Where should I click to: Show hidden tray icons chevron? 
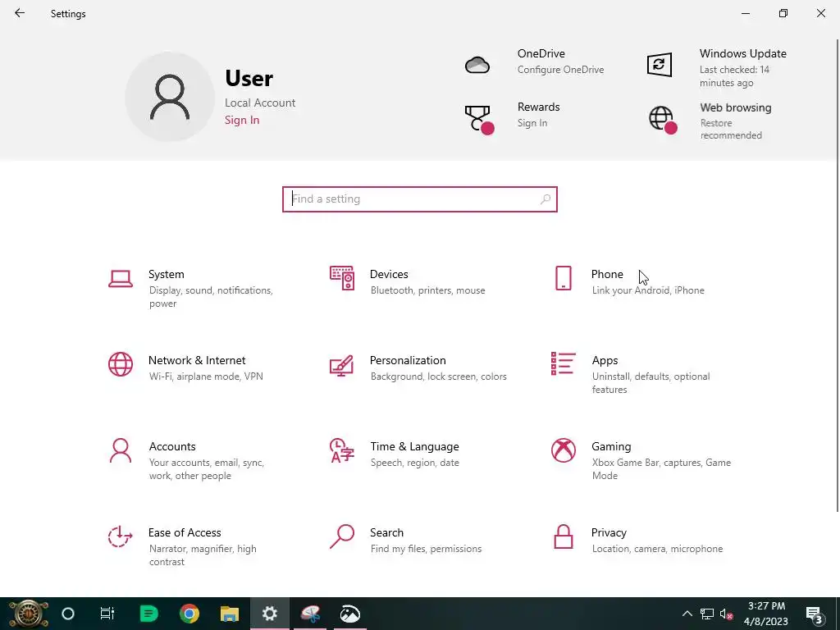click(687, 614)
